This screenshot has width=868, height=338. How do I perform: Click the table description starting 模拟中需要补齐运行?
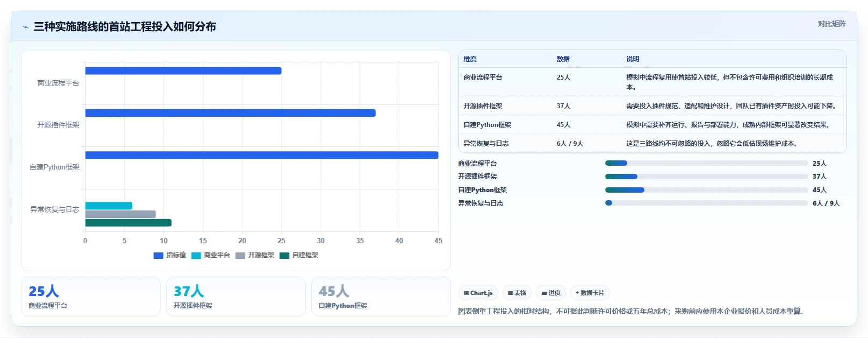[729, 125]
